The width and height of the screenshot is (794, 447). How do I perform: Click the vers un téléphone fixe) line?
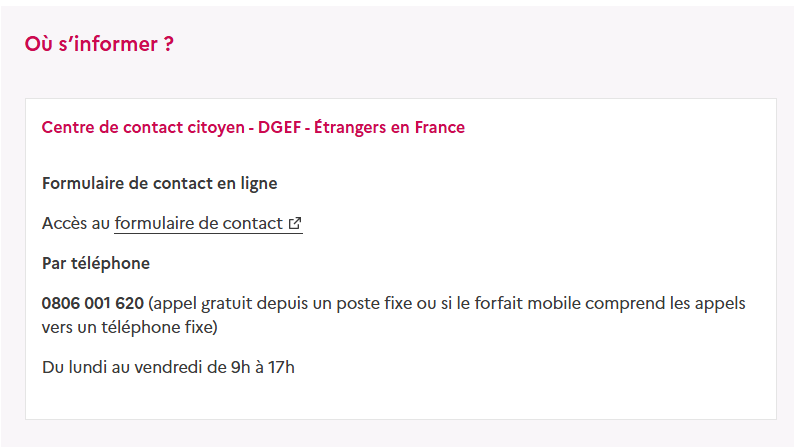[x=130, y=327]
